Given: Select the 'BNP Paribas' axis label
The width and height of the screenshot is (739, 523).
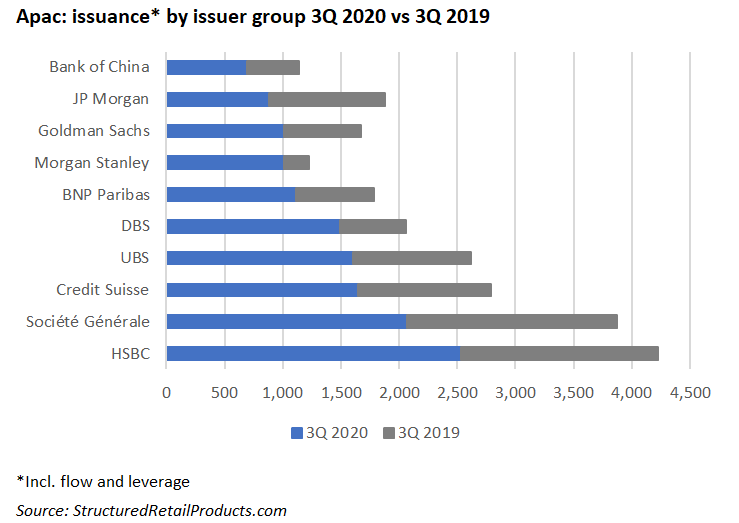Looking at the screenshot, I should (x=106, y=195).
